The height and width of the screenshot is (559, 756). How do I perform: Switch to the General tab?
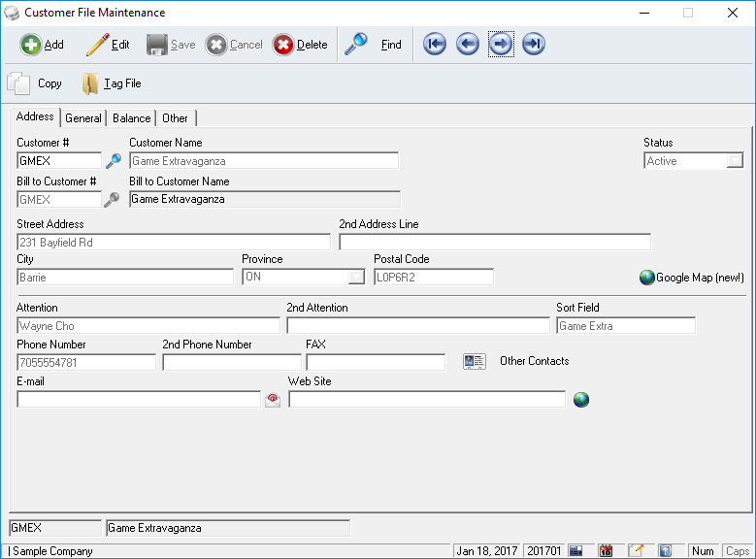83,118
